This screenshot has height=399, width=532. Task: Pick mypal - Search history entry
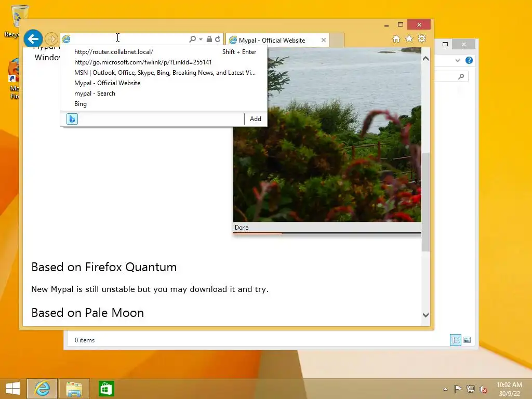pos(164,94)
